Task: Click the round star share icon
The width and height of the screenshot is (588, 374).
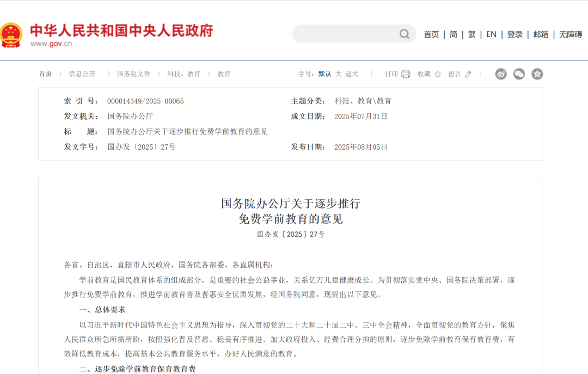Action: click(537, 74)
